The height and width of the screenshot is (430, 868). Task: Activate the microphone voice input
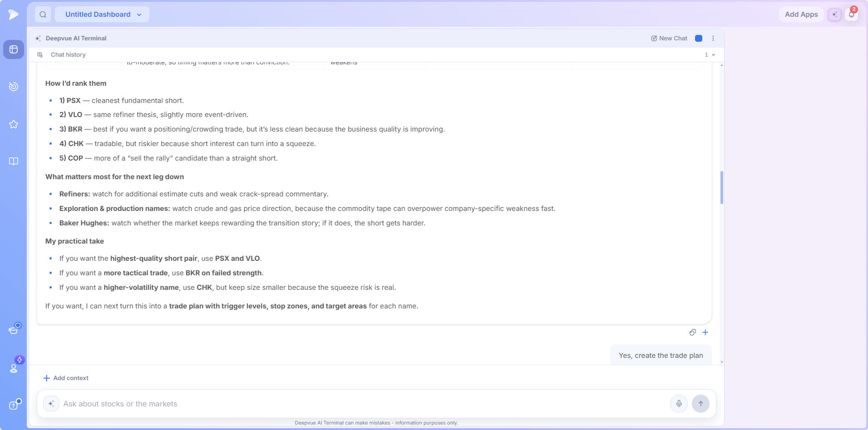point(679,404)
